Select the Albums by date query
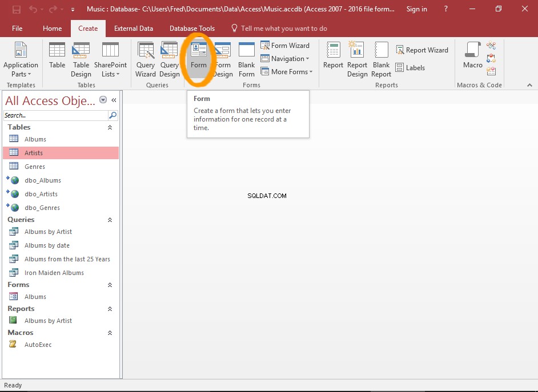 click(x=61, y=245)
